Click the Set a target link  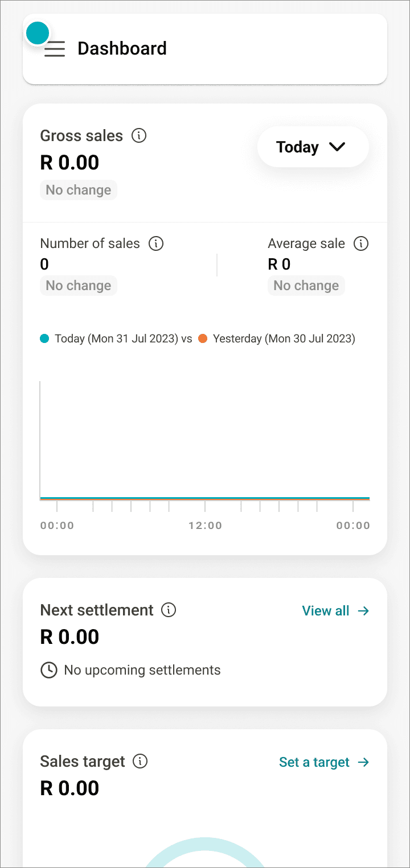click(324, 762)
